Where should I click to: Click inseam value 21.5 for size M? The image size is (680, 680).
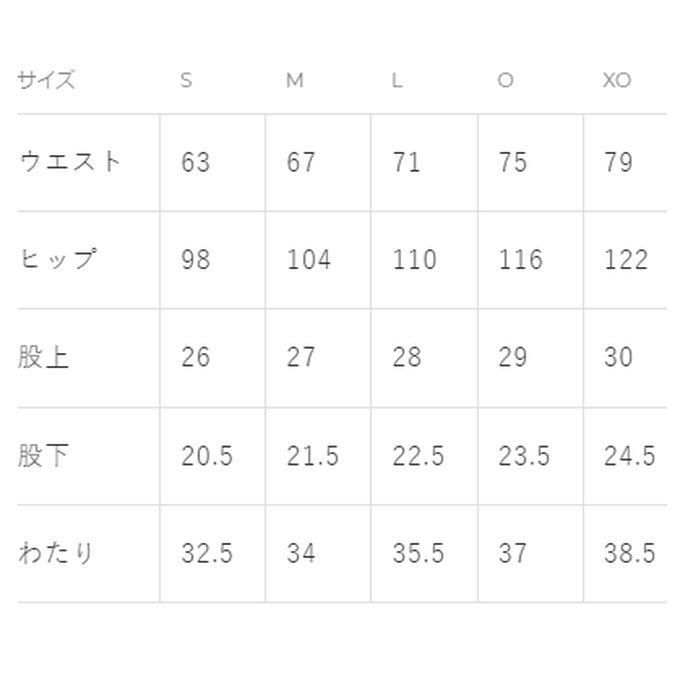312,456
